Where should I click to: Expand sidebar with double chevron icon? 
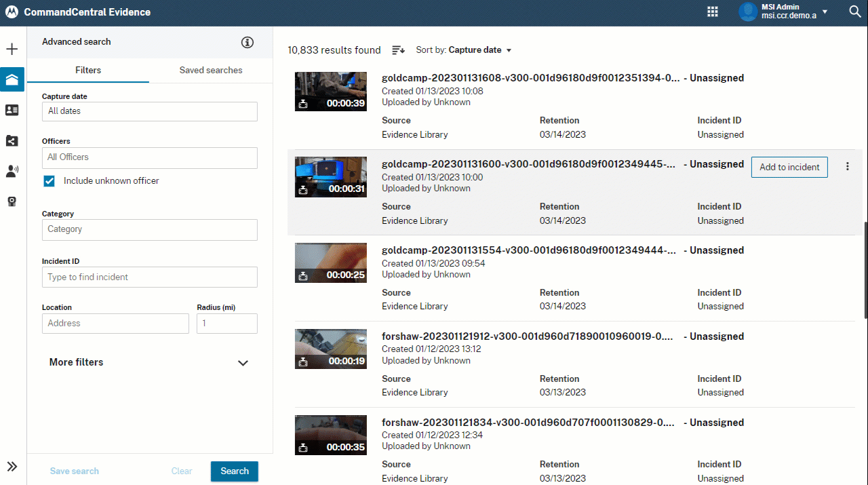(12, 467)
